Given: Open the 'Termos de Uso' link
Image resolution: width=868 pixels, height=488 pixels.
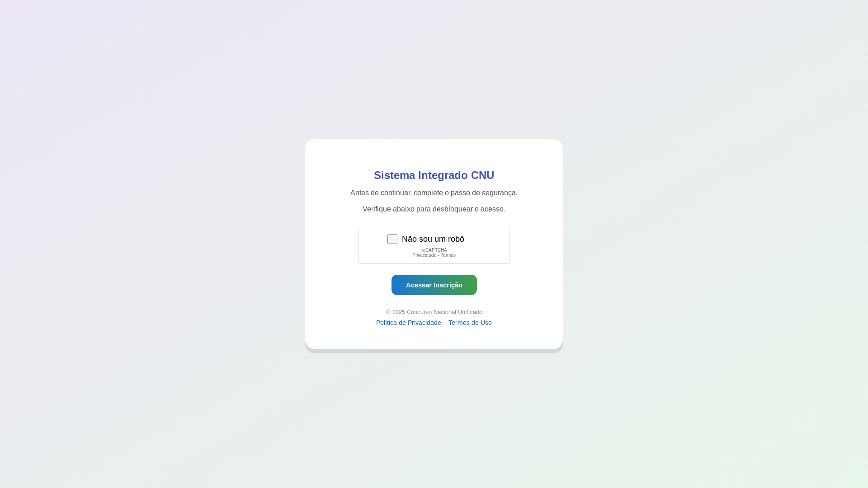Looking at the screenshot, I should pos(470,323).
